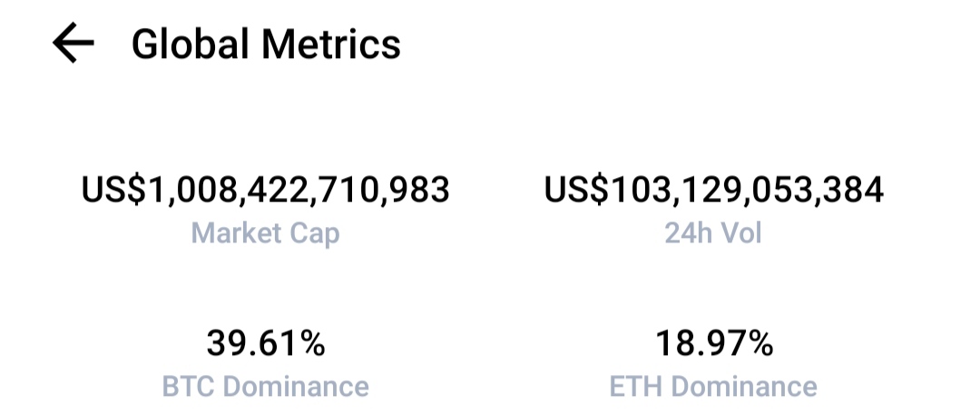Image resolution: width=980 pixels, height=416 pixels.
Task: Select the ETH Dominance label
Action: [713, 386]
